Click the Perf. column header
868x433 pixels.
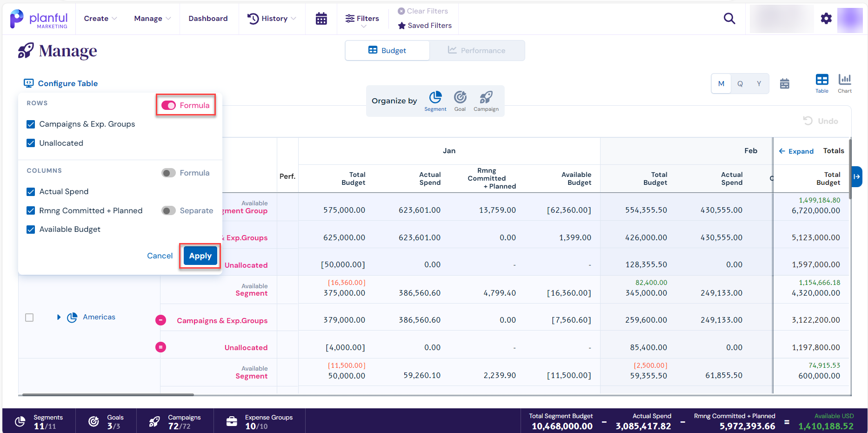coord(287,176)
